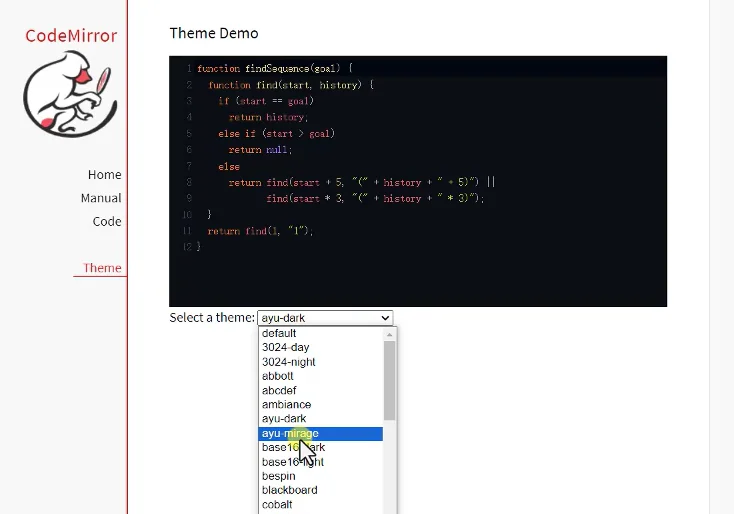The width and height of the screenshot is (734, 514).
Task: Choose the 3024-day theme option
Action: [x=321, y=347]
